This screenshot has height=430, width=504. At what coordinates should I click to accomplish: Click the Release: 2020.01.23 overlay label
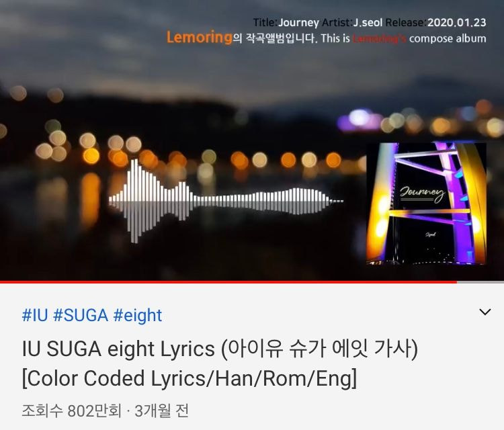click(435, 22)
